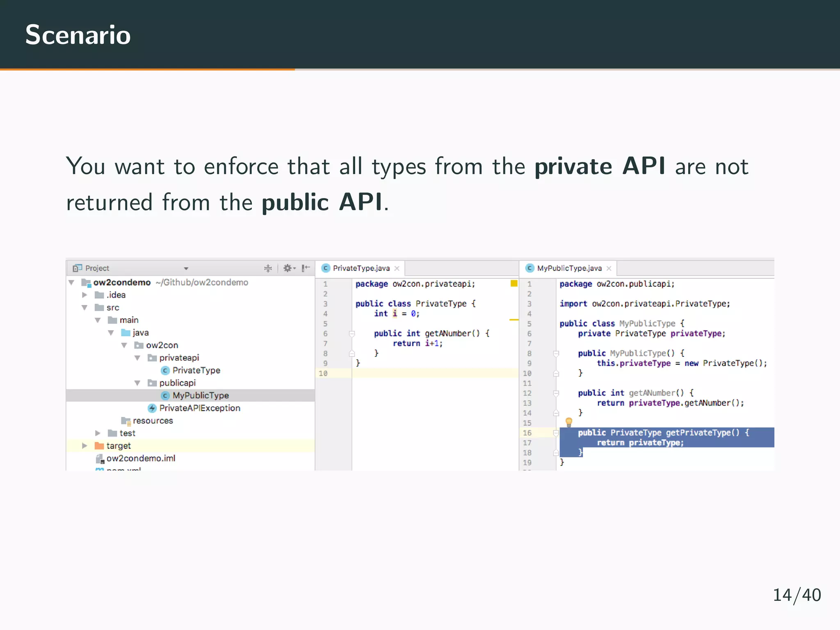Select PrivateAPIException in project tree
840x630 pixels.
(x=200, y=408)
